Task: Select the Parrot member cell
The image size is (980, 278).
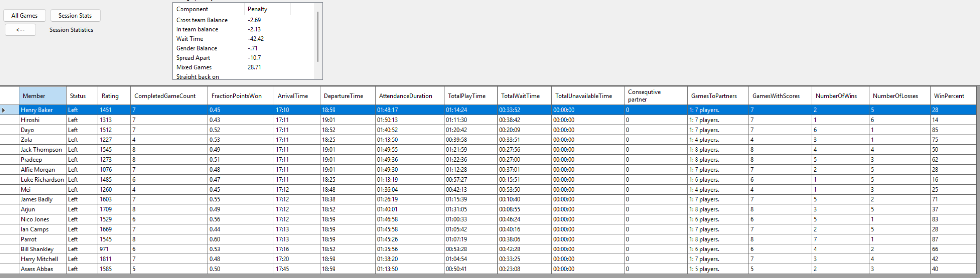Action: (x=42, y=239)
